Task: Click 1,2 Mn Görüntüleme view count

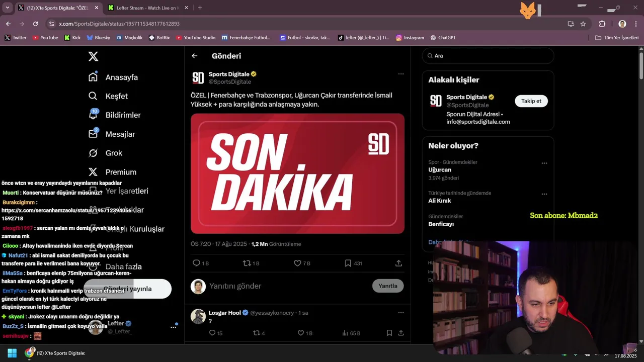Action: (x=276, y=244)
